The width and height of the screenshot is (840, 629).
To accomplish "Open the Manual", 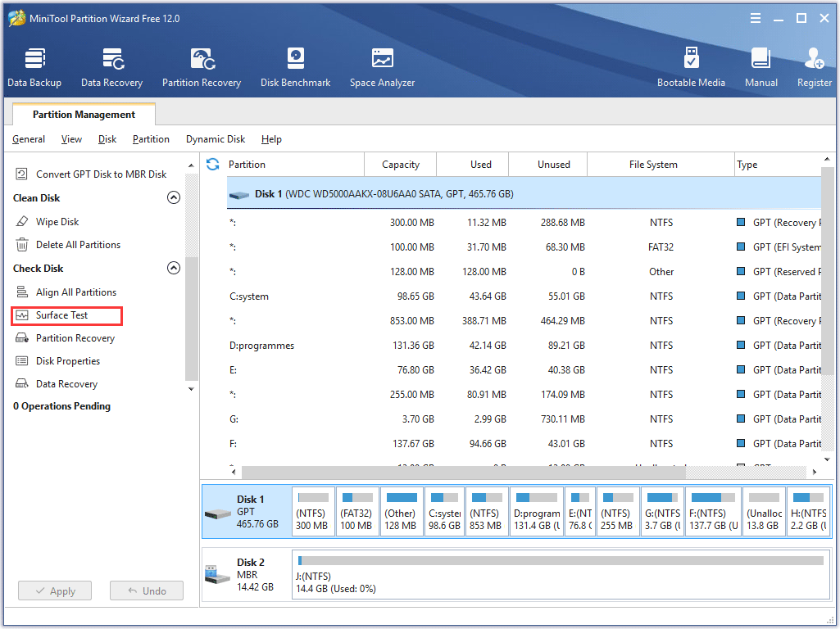I will (x=761, y=67).
